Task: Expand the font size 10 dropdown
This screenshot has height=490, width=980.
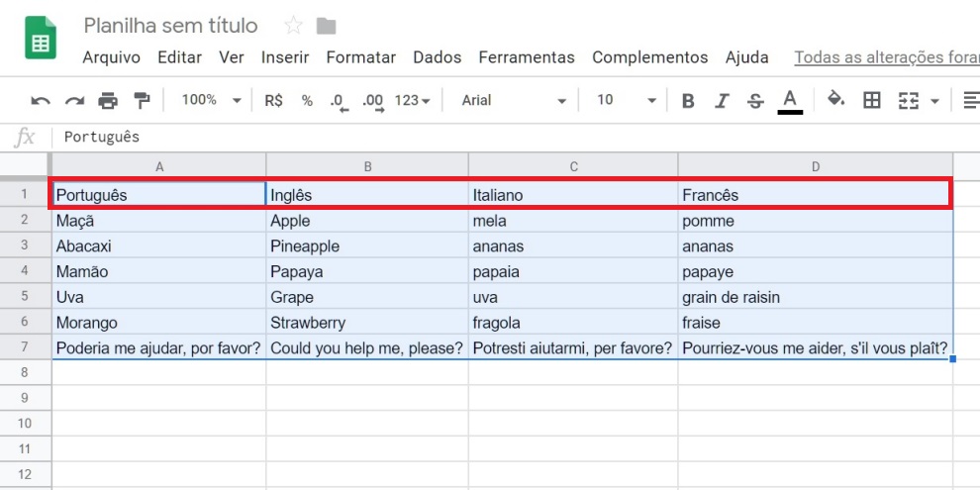Action: pyautogui.click(x=626, y=100)
